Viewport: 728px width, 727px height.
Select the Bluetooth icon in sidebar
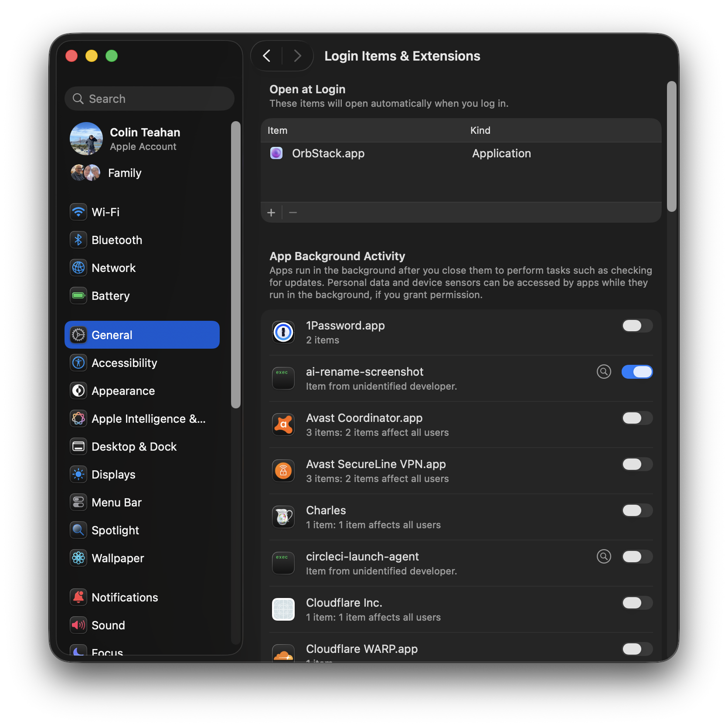(78, 240)
